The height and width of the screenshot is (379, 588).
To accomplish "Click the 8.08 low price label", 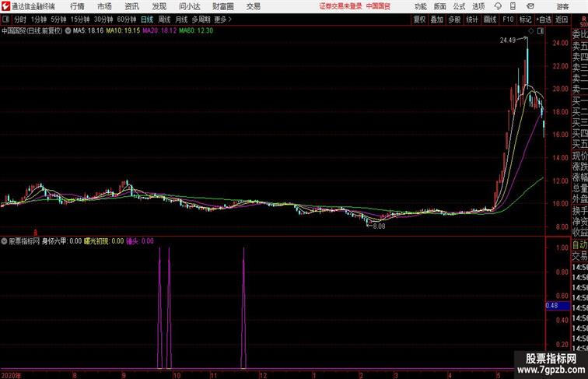I will (x=379, y=226).
